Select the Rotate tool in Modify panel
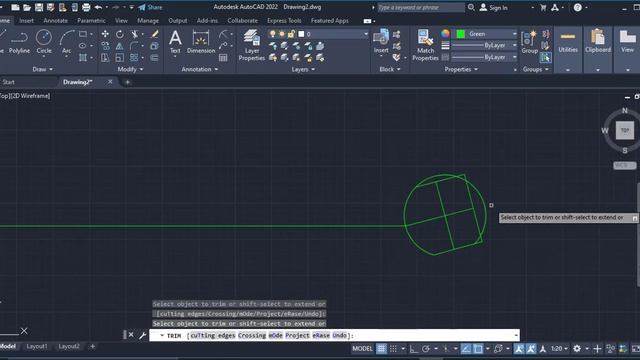Screen dimensions: 640x360 point(120,34)
